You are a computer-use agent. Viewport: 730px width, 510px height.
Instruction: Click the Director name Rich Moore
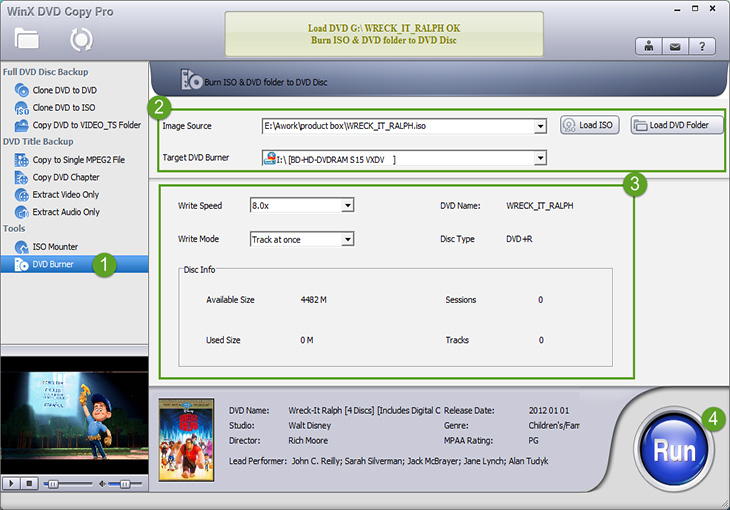tap(308, 441)
